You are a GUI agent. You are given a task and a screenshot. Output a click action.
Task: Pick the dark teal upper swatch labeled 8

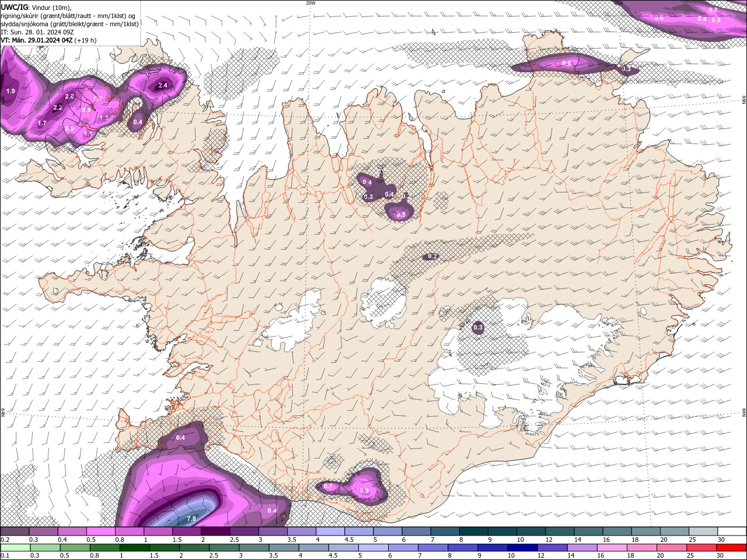pyautogui.click(x=473, y=532)
